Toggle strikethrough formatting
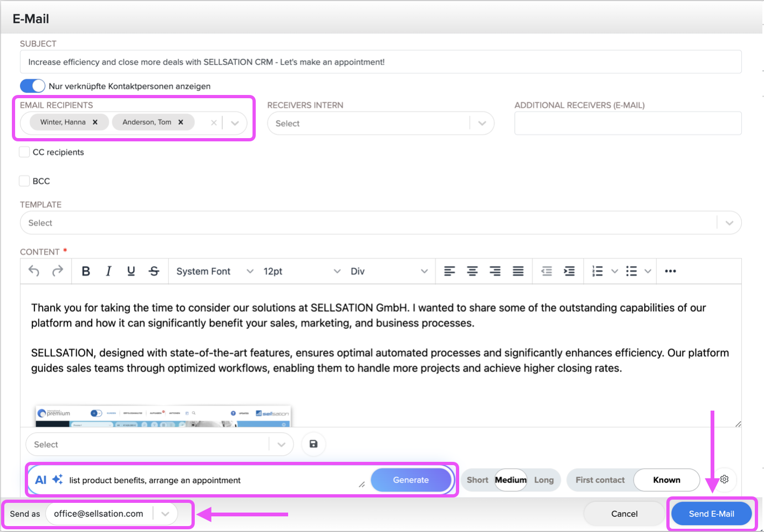Screen dimensions: 764x532 [154, 271]
